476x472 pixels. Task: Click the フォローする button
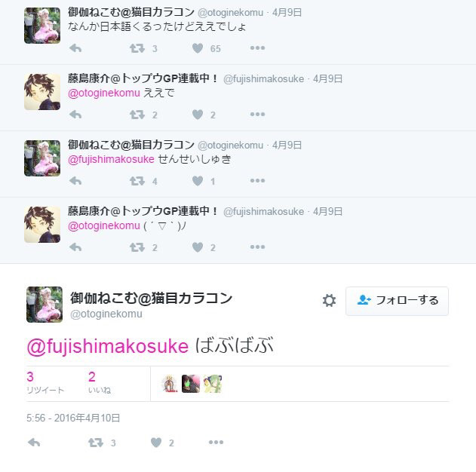click(397, 301)
